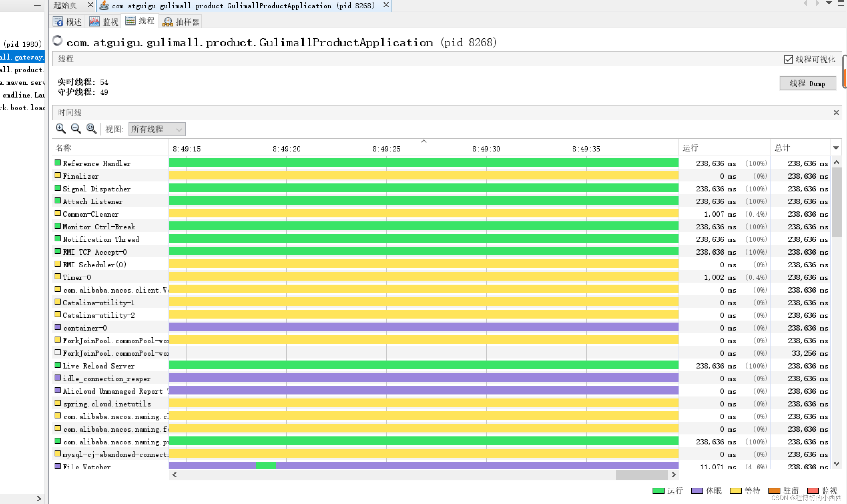The width and height of the screenshot is (847, 504).
Task: Toggle the 线程可视化 checkbox
Action: coord(789,60)
